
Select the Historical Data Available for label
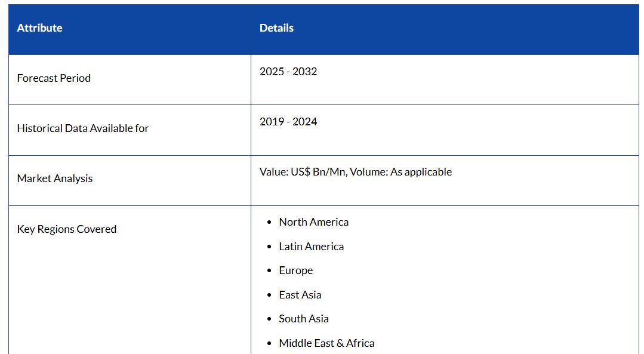click(x=83, y=128)
